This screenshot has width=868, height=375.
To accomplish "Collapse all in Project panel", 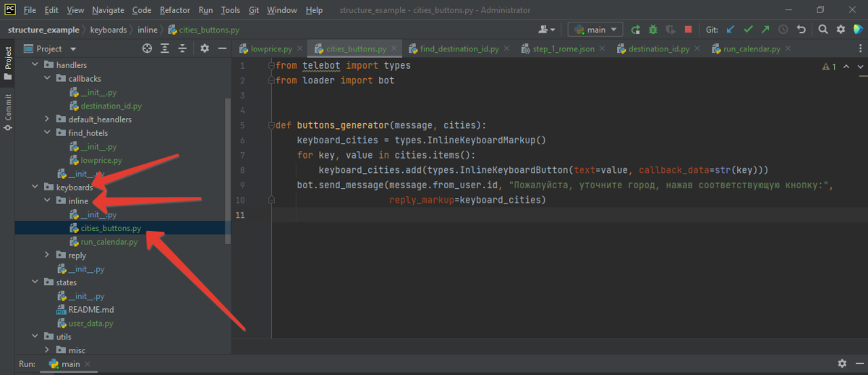I will [x=183, y=49].
